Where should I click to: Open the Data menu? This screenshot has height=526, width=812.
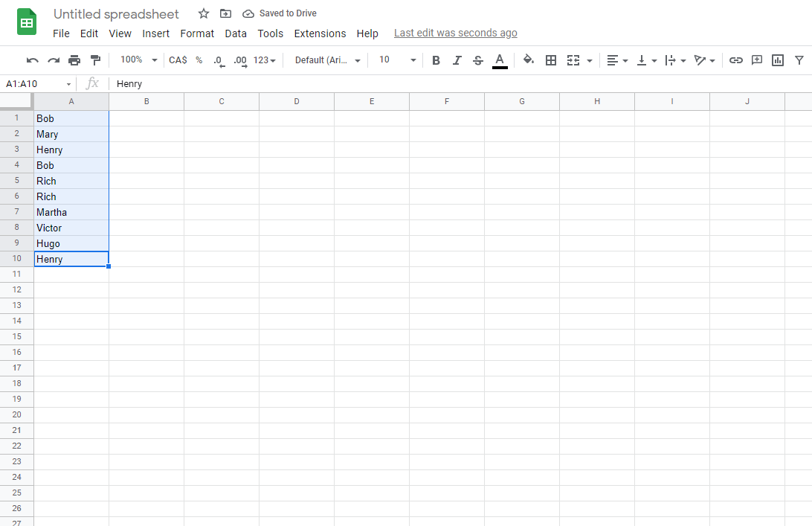pyautogui.click(x=236, y=33)
